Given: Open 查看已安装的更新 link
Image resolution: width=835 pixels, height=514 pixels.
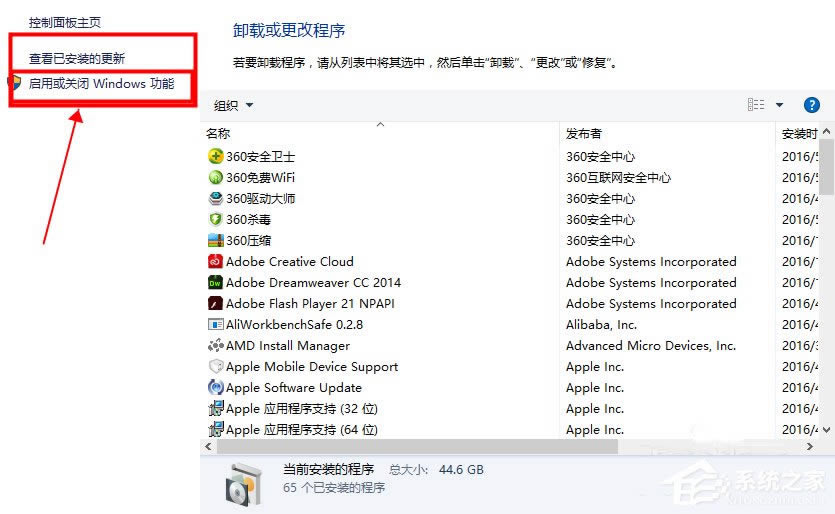Looking at the screenshot, I should [77, 59].
